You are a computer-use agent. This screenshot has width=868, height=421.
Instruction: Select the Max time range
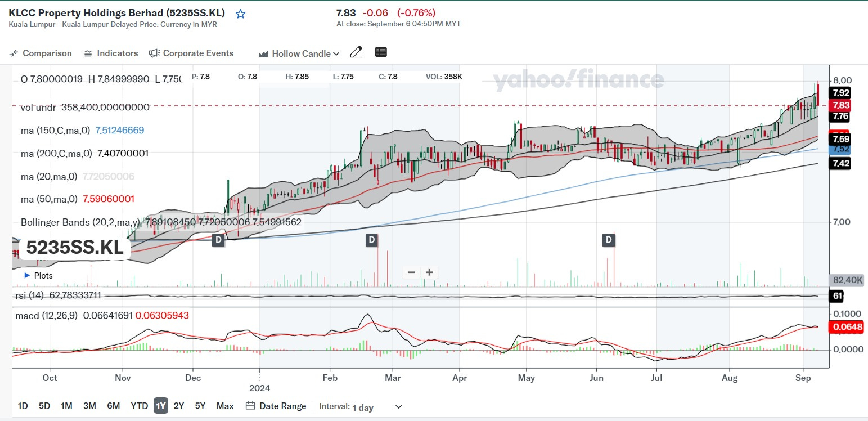coord(225,406)
